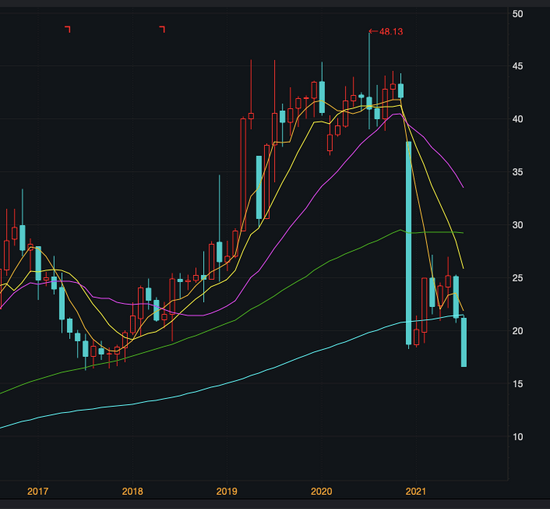
Task: Click the 15 price axis label
Action: click(x=518, y=384)
